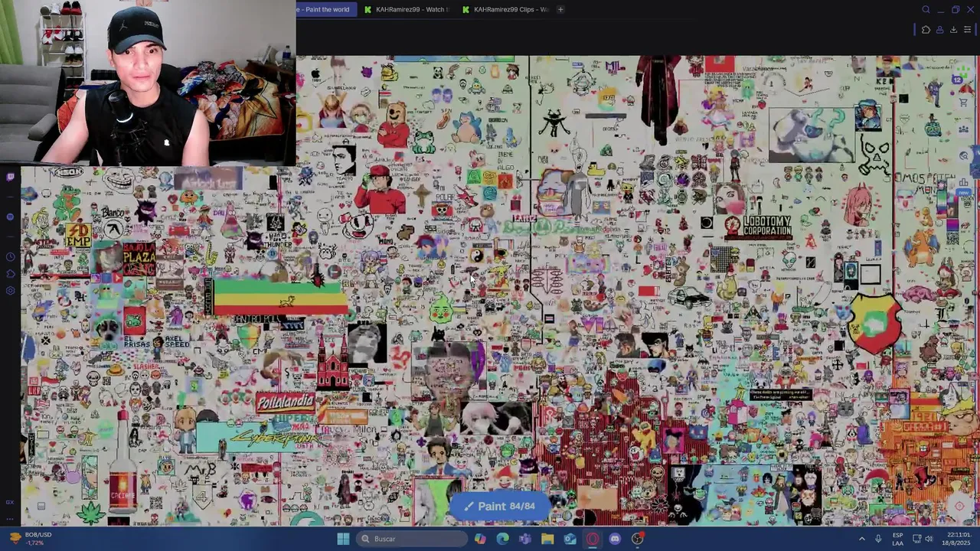
Task: Click the tab search magnifier icon
Action: click(x=926, y=9)
